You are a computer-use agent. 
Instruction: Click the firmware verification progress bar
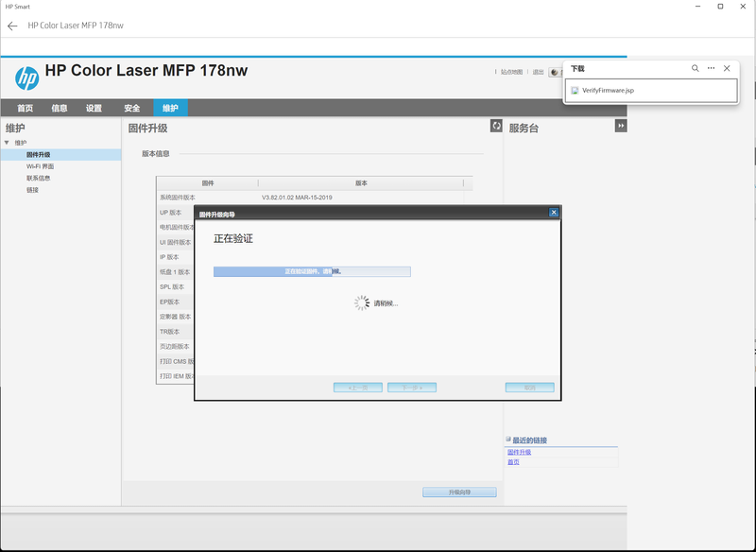(x=312, y=271)
